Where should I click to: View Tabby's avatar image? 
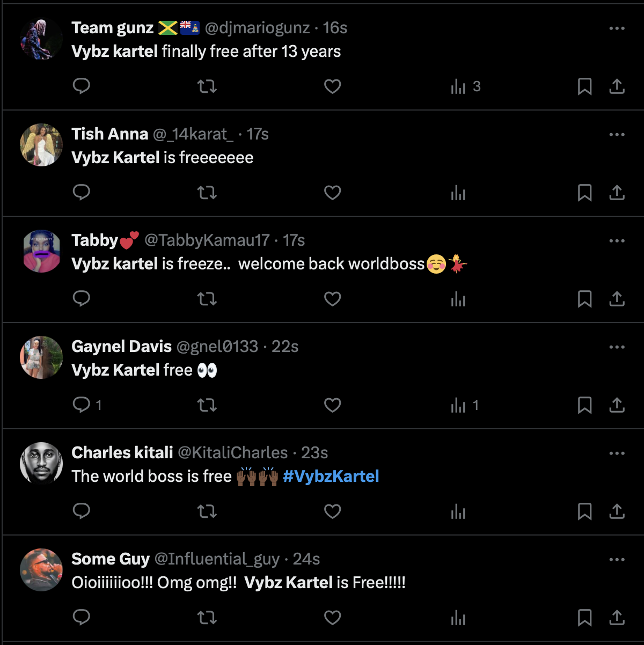click(x=41, y=250)
